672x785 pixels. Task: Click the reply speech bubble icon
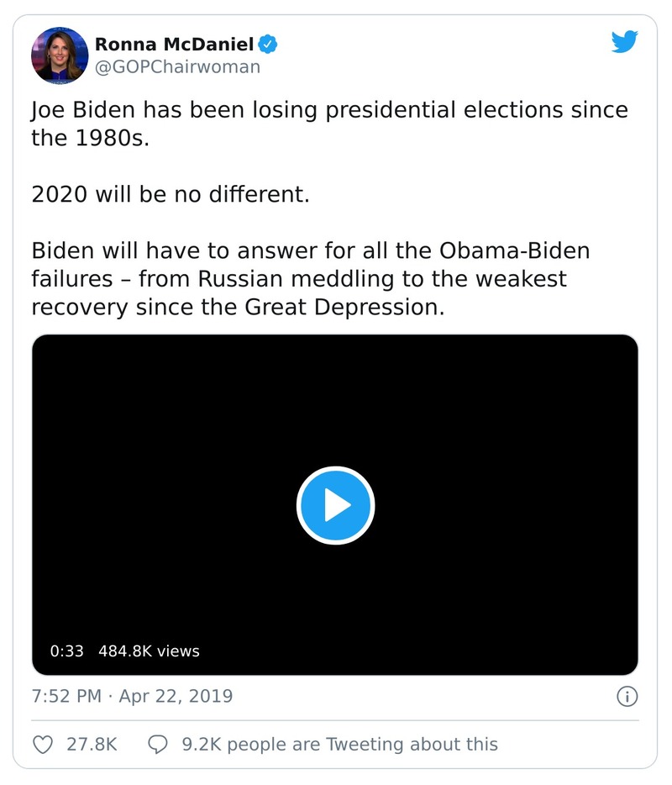click(159, 744)
